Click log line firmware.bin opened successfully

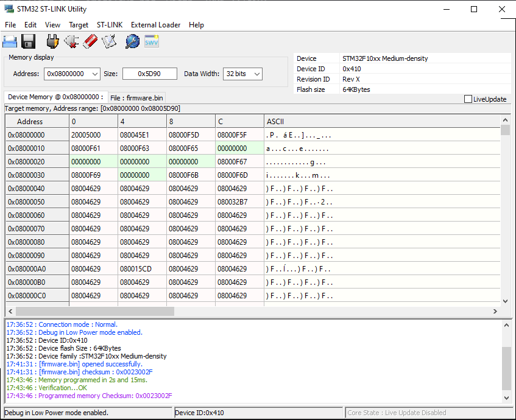74,364
